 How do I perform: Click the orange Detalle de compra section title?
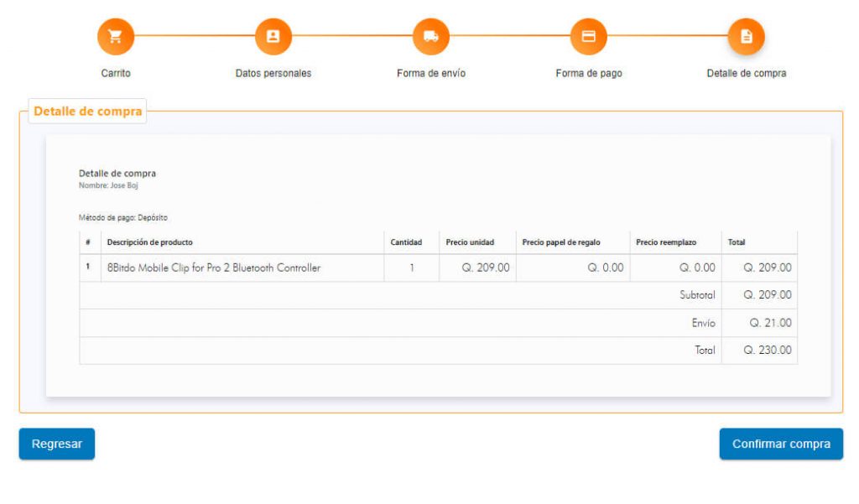[x=88, y=112]
